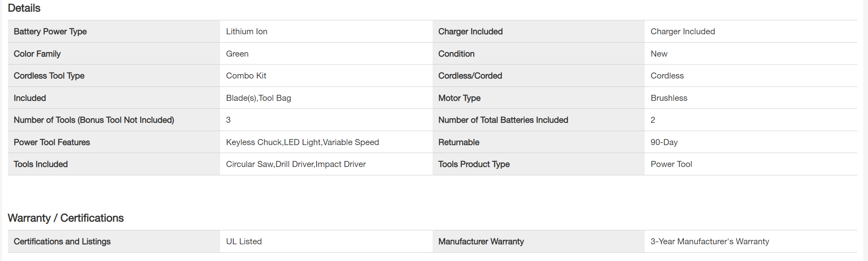868x261 pixels.
Task: Click the Brushless motor type value
Action: (669, 98)
